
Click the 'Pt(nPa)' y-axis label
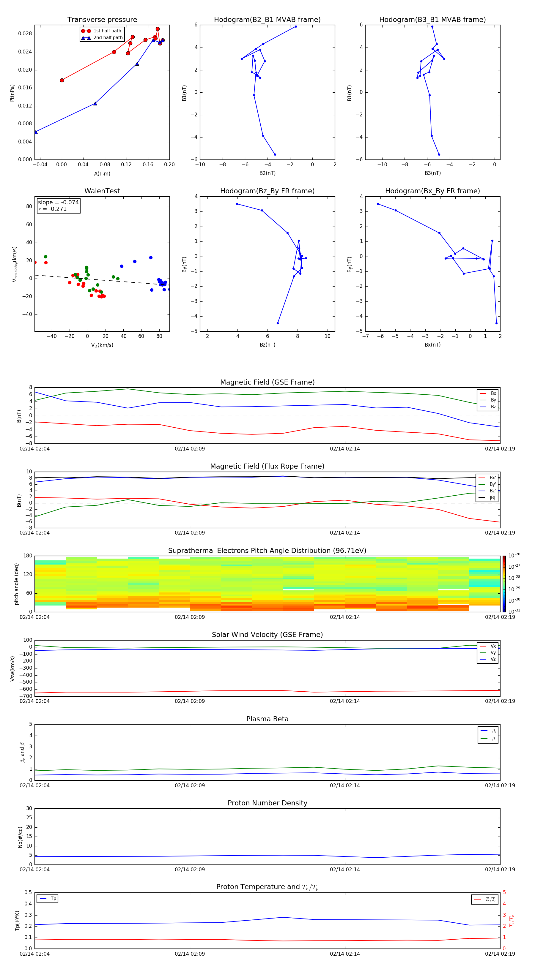coord(12,93)
